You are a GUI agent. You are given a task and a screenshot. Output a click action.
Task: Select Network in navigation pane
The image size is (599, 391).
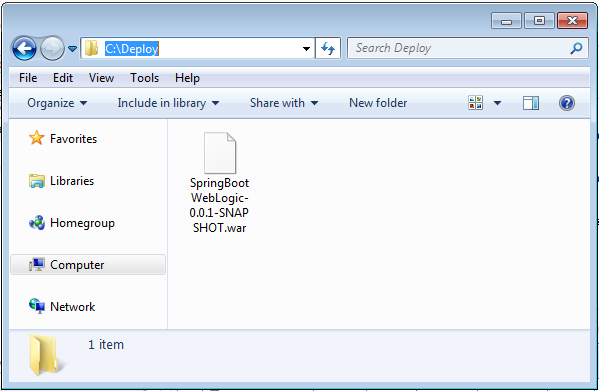[73, 307]
